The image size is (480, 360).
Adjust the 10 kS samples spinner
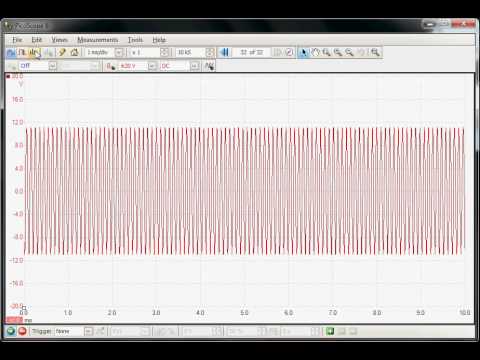click(x=210, y=52)
